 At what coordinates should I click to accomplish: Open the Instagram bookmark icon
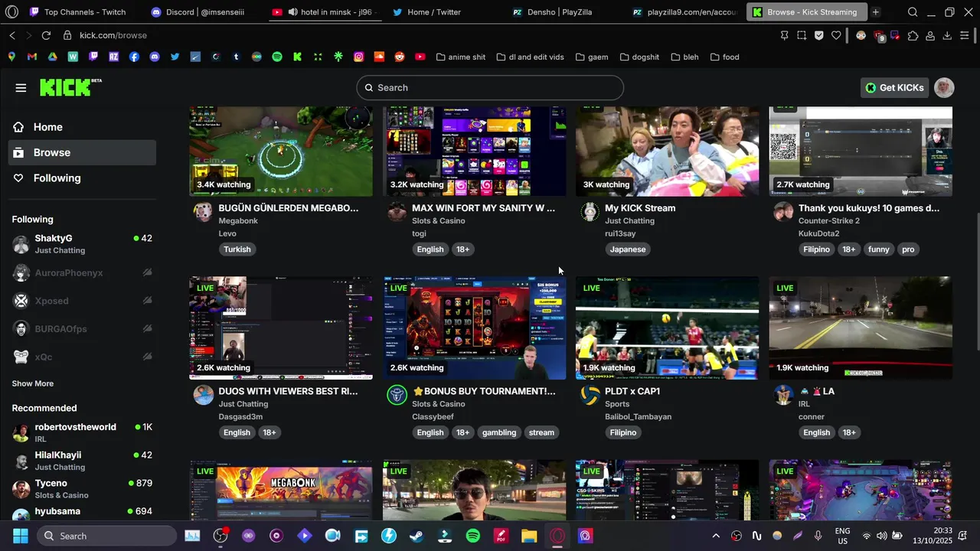coord(358,57)
